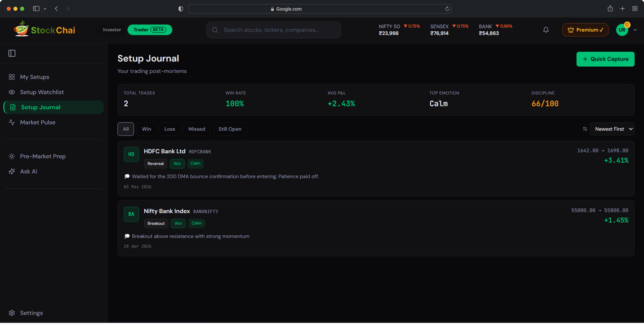Open notifications bell
644x325 pixels.
click(546, 30)
